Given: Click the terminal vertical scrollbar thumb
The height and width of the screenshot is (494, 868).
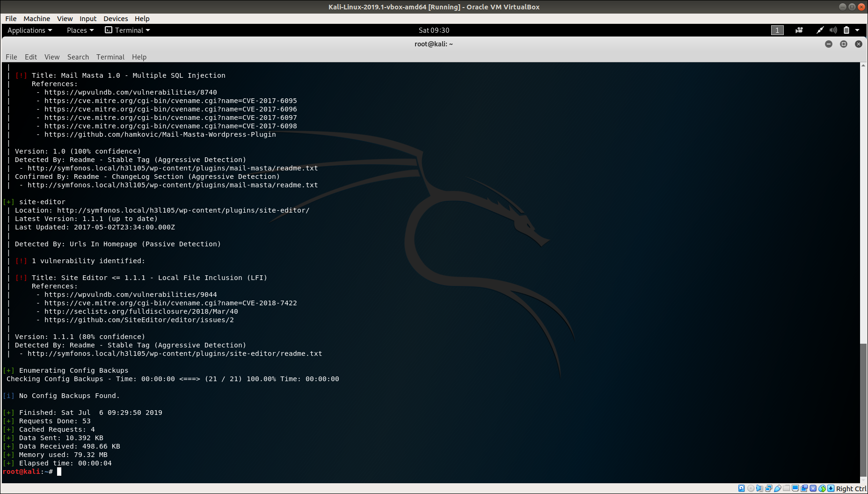Looking at the screenshot, I should [x=863, y=410].
